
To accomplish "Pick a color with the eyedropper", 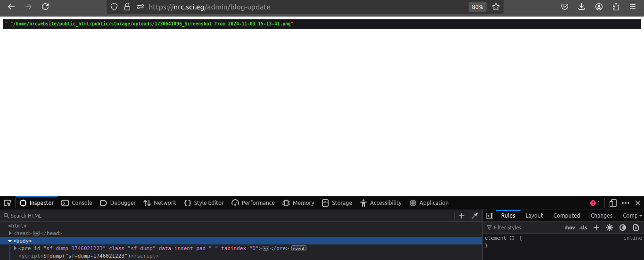I will [475, 216].
